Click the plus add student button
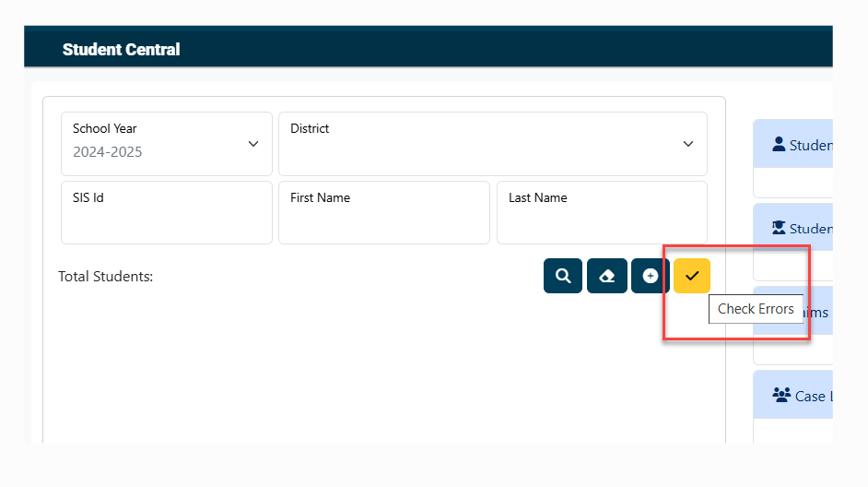 (651, 276)
